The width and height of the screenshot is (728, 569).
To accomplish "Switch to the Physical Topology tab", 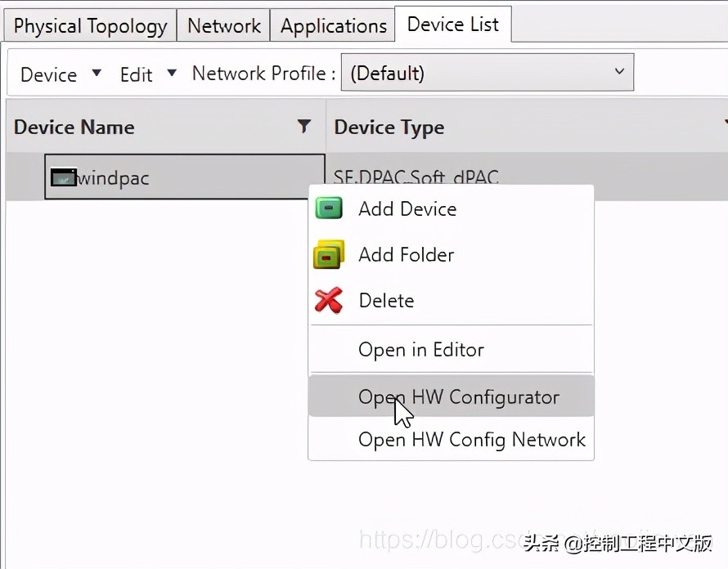I will (x=90, y=26).
